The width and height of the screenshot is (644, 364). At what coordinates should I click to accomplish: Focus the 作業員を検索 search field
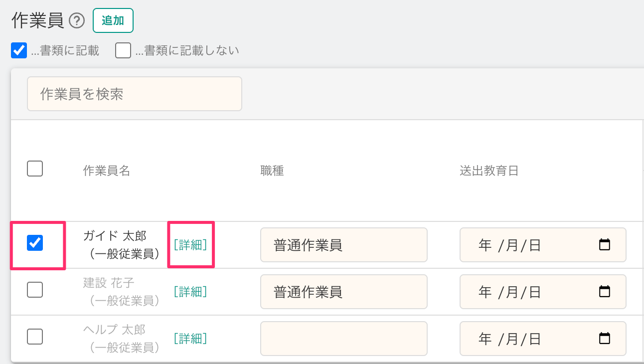pyautogui.click(x=135, y=94)
